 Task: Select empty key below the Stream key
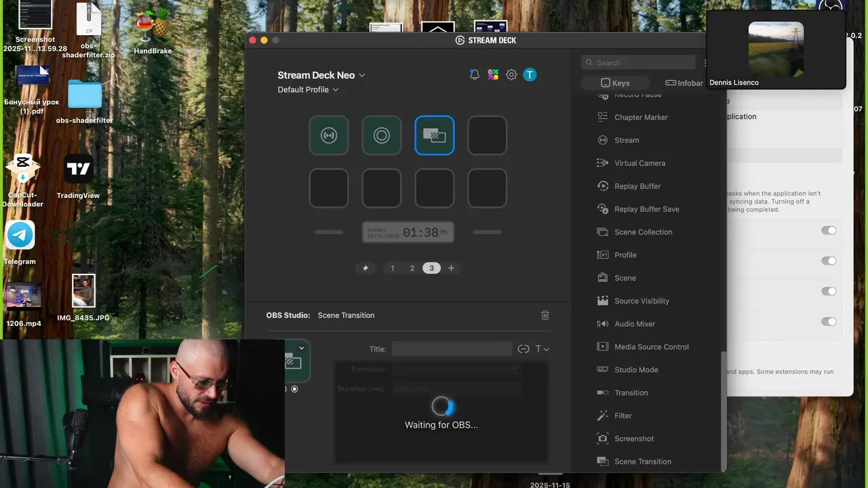(329, 188)
